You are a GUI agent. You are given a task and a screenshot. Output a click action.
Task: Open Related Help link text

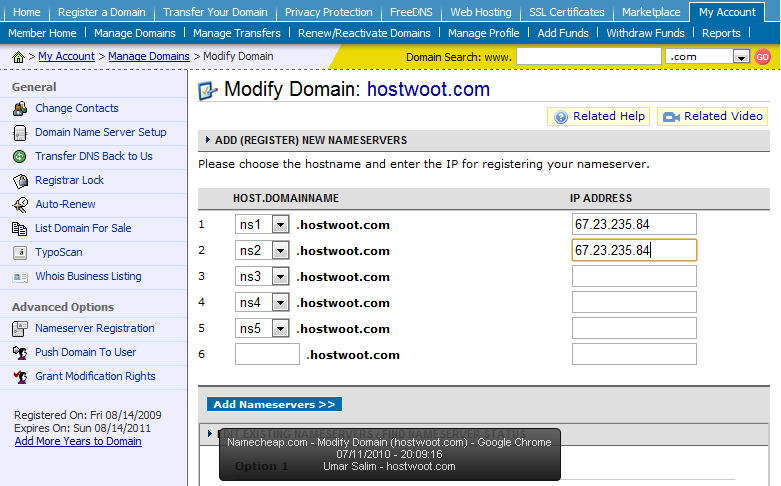point(609,116)
